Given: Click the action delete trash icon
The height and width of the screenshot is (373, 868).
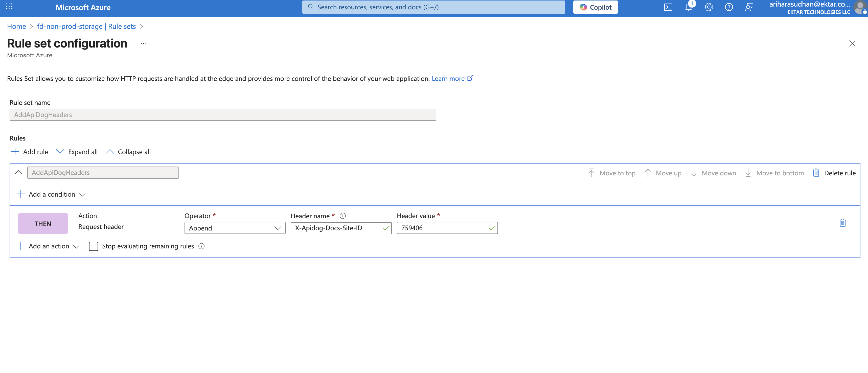Looking at the screenshot, I should [x=842, y=223].
